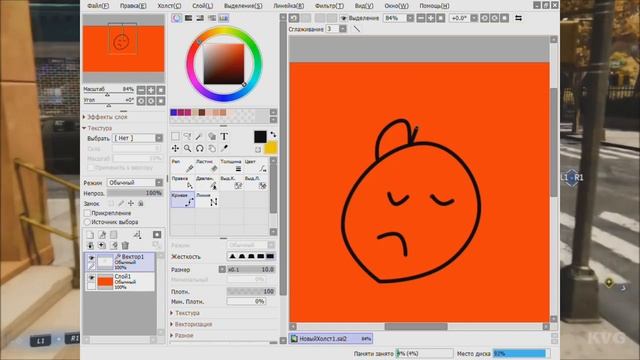This screenshot has width=640, height=360.
Task: Zoom out with navigator minus button
Action: click(141, 90)
